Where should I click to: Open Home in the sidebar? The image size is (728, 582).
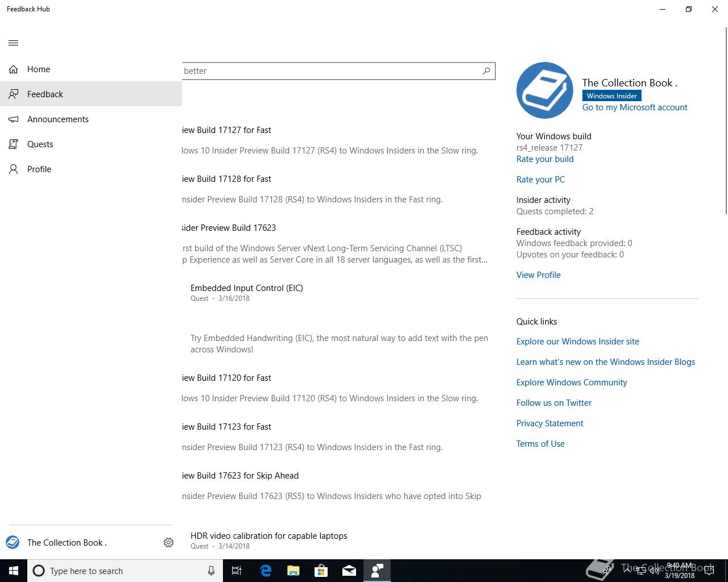tap(91, 69)
